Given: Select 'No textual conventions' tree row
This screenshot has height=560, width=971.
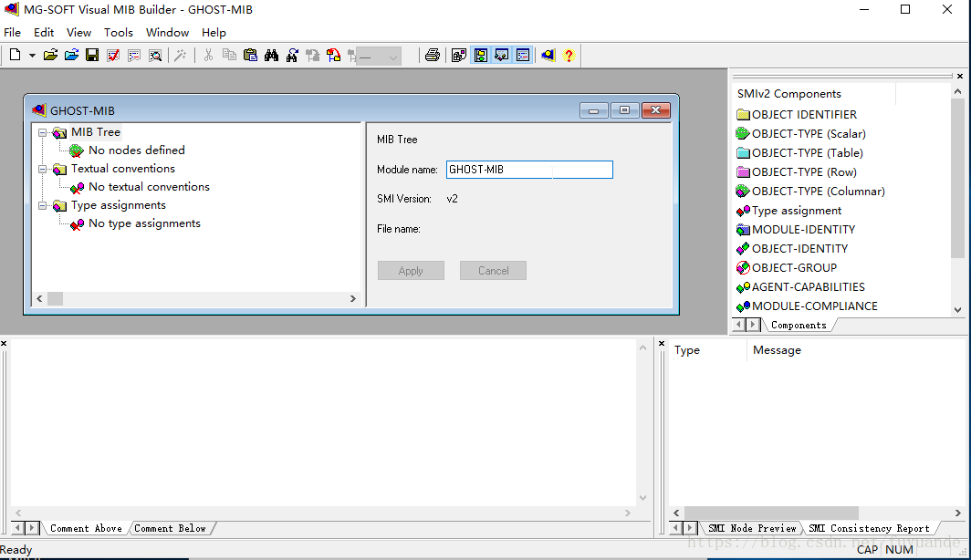Looking at the screenshot, I should tap(149, 186).
